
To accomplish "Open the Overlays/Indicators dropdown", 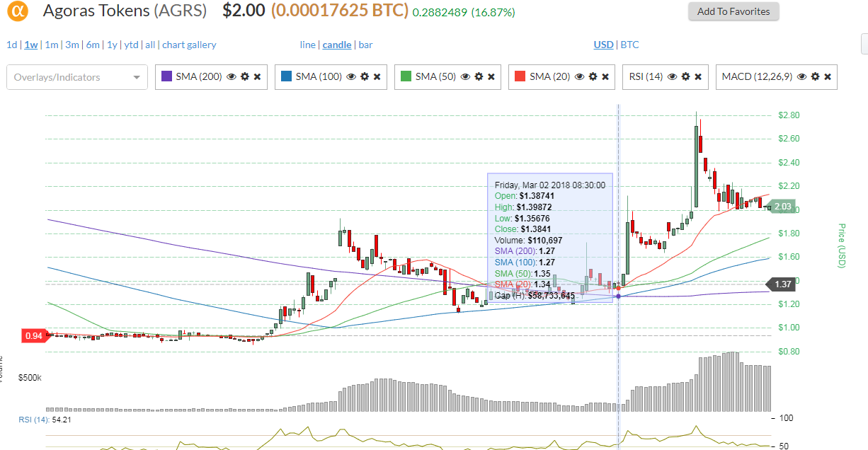I will (77, 77).
